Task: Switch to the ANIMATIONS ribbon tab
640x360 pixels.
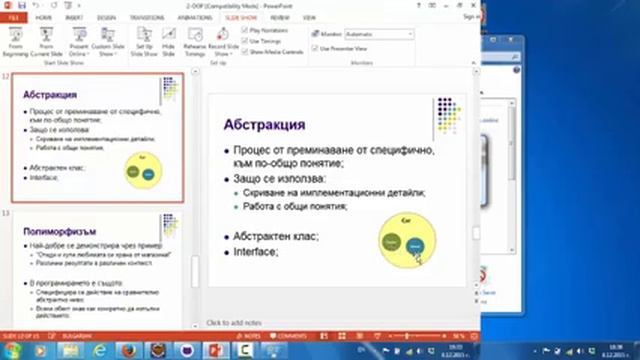Action: 195,18
